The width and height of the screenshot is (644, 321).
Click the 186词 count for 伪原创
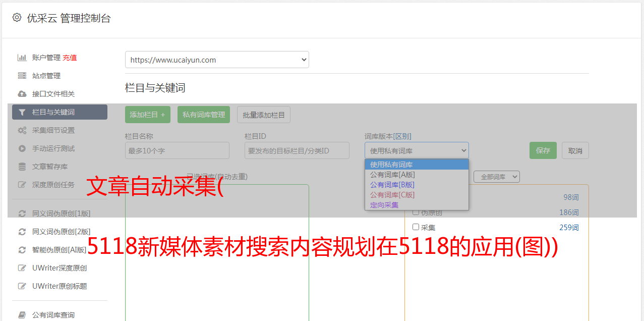click(569, 212)
